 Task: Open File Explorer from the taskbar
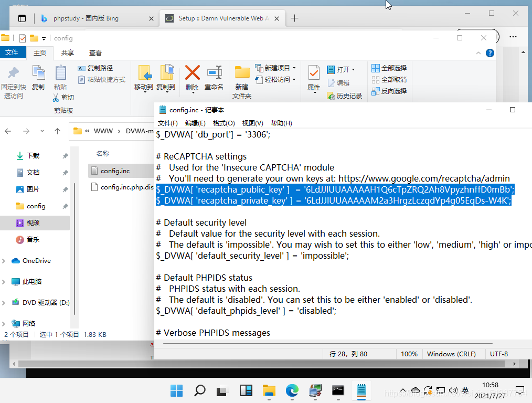[x=269, y=391]
